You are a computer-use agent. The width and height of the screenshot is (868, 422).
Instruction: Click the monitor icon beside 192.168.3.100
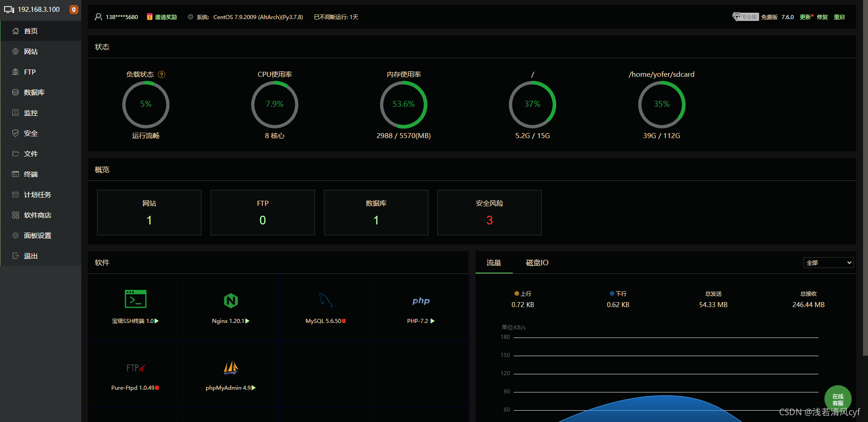click(x=9, y=10)
